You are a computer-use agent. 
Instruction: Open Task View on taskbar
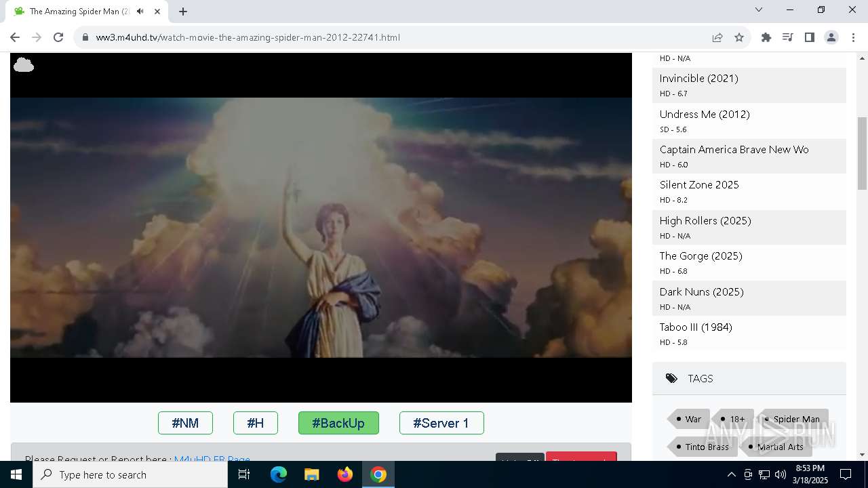244,474
